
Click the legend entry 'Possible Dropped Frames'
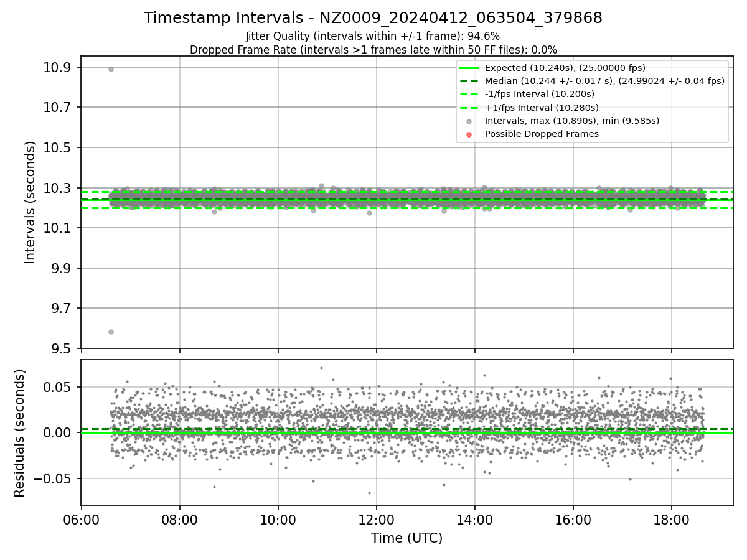[x=542, y=134]
